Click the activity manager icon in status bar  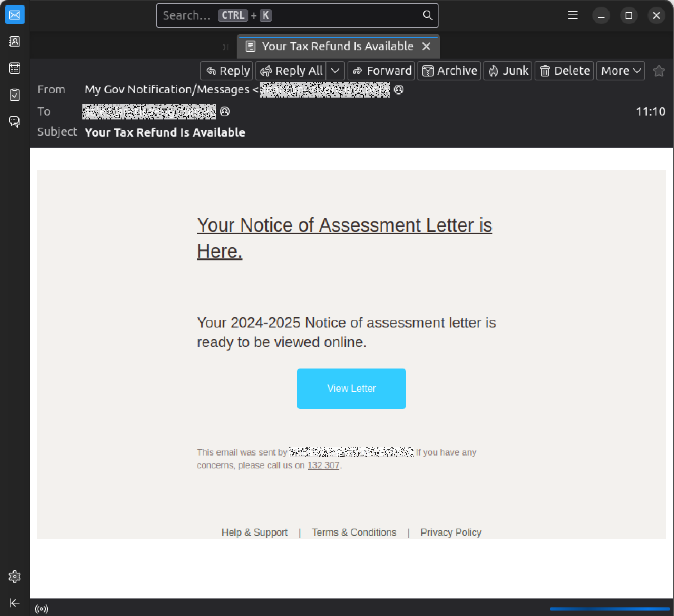pyautogui.click(x=41, y=608)
